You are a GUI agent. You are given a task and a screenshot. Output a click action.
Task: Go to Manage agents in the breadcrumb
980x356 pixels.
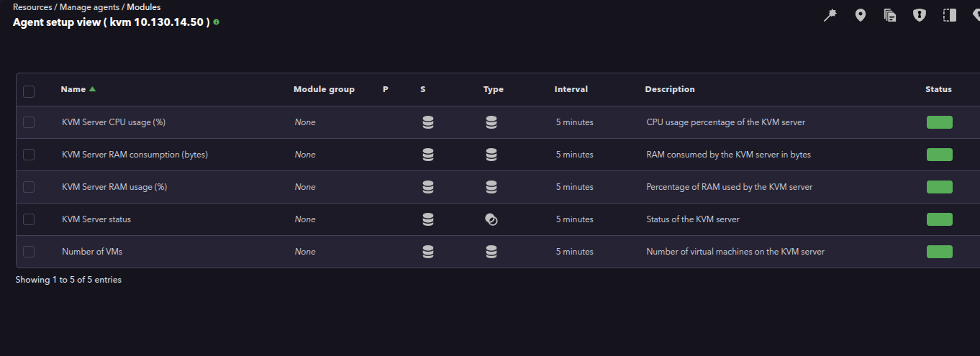pyautogui.click(x=89, y=7)
